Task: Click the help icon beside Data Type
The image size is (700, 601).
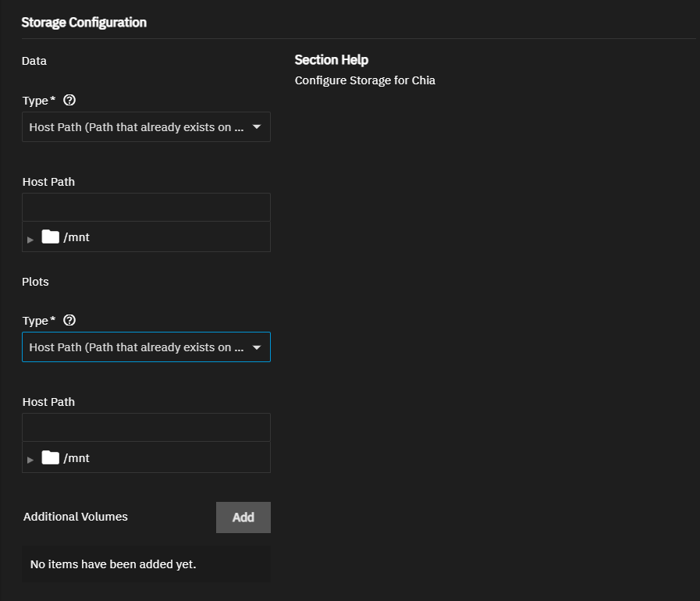Action: (69, 101)
